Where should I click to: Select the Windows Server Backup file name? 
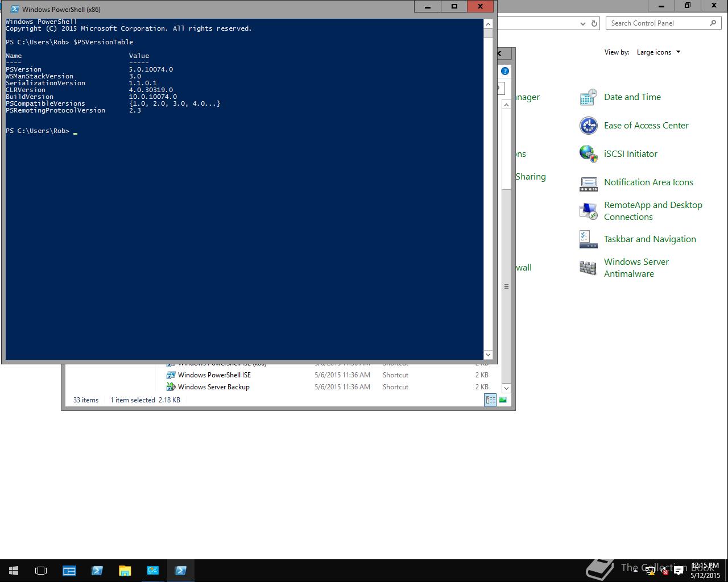pos(214,387)
